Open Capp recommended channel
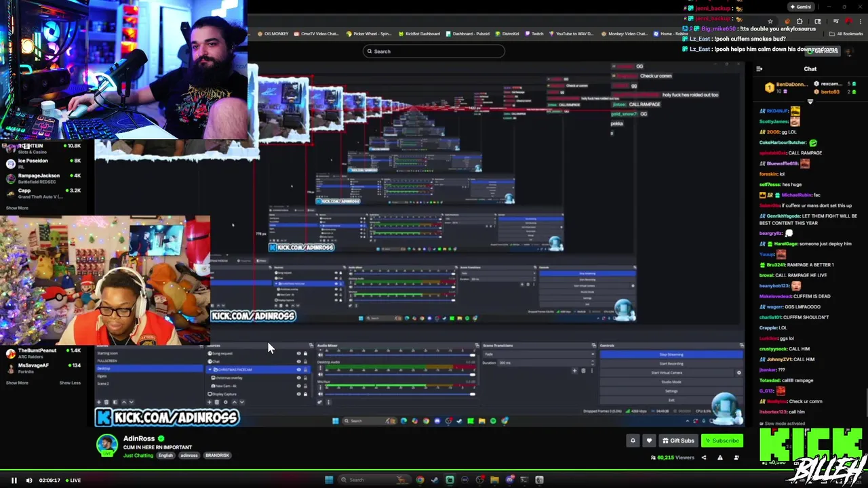 [43, 194]
